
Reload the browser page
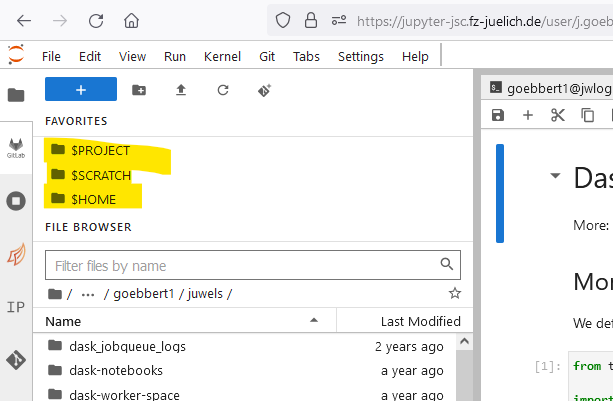[x=96, y=21]
